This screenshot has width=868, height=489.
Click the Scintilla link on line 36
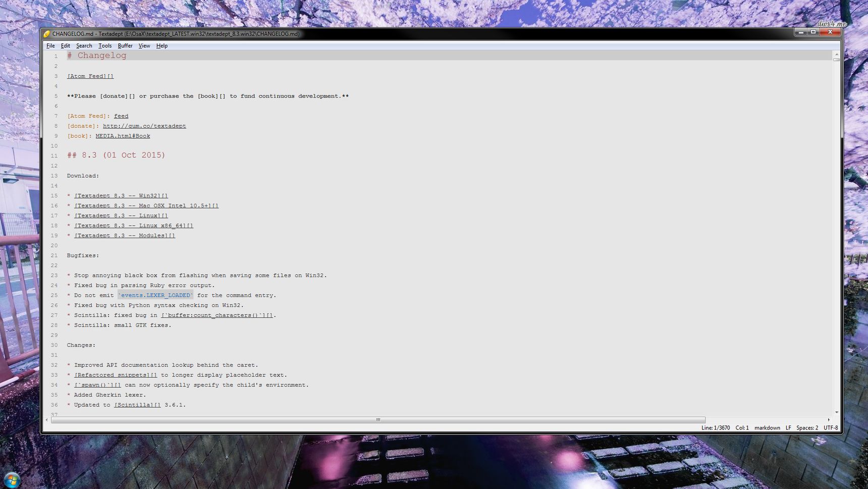pos(137,405)
